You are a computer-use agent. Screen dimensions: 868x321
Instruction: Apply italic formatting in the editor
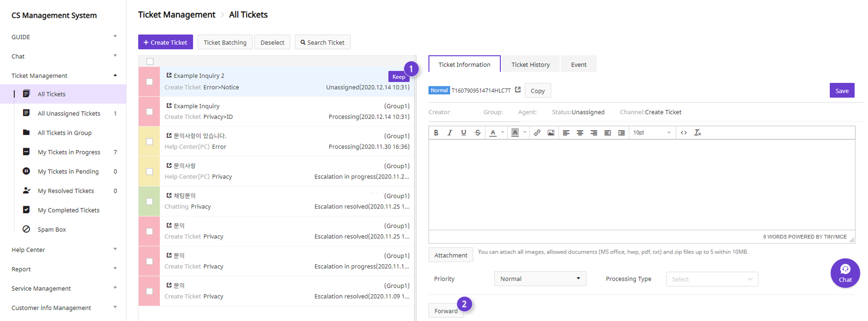450,132
